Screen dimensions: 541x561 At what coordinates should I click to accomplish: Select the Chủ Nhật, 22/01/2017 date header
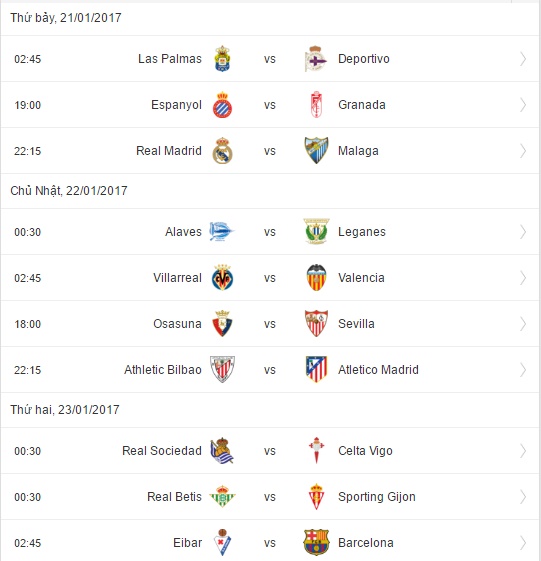tap(69, 191)
